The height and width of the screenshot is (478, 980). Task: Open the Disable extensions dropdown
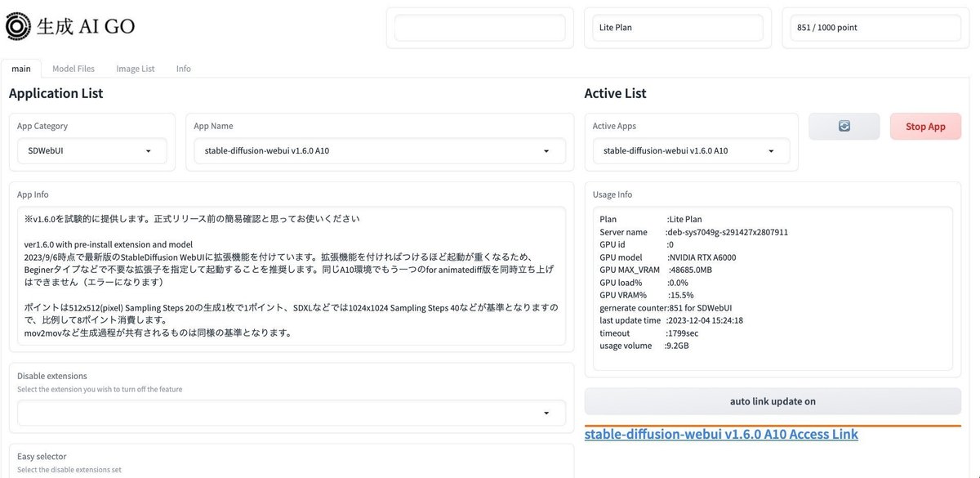click(x=292, y=413)
